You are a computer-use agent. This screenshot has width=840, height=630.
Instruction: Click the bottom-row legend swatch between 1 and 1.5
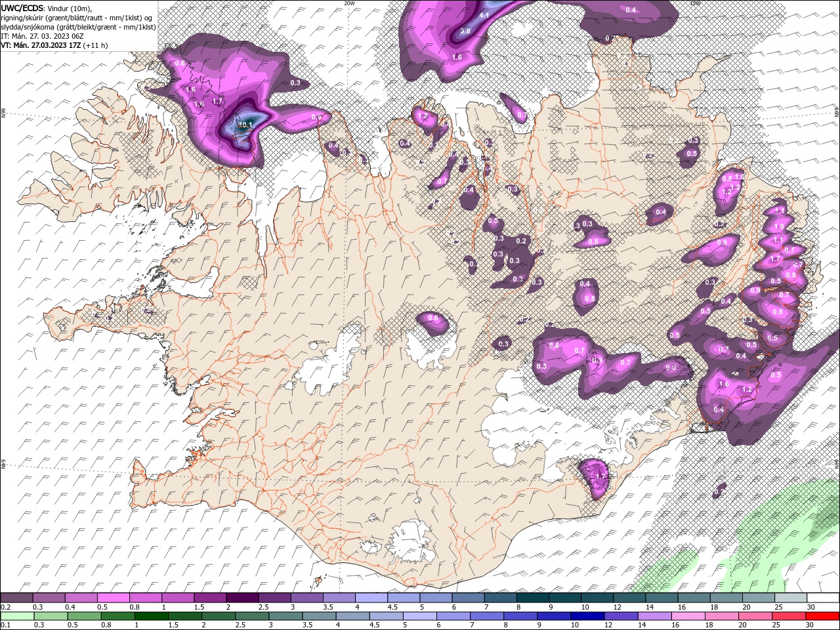pos(151,616)
